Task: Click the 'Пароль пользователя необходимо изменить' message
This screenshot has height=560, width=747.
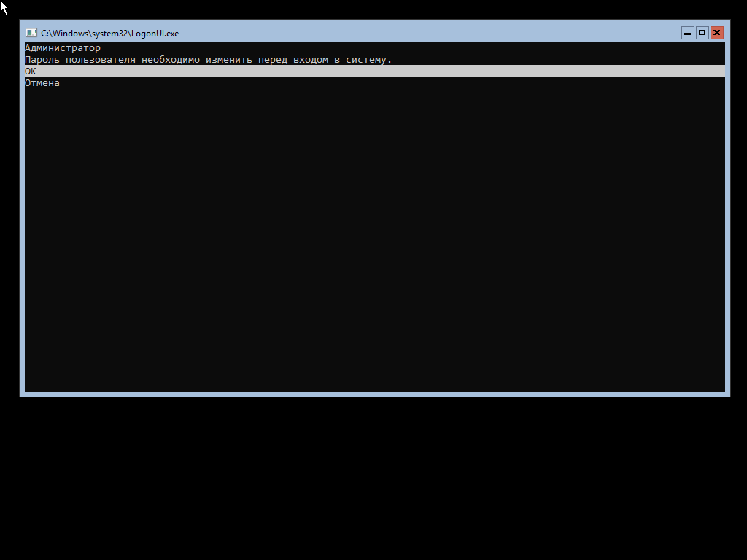Action: point(208,60)
